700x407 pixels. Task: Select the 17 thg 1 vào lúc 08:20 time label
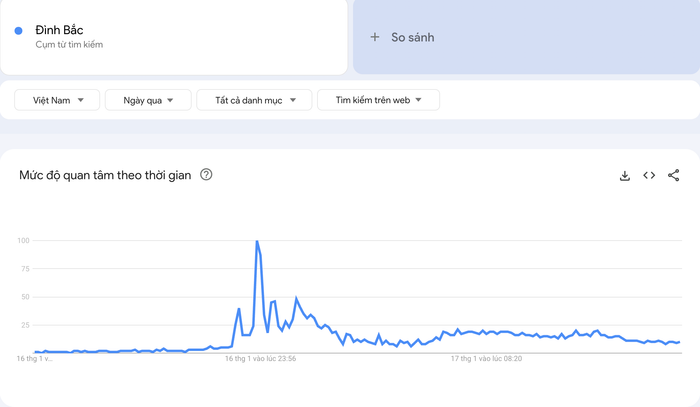click(x=486, y=358)
